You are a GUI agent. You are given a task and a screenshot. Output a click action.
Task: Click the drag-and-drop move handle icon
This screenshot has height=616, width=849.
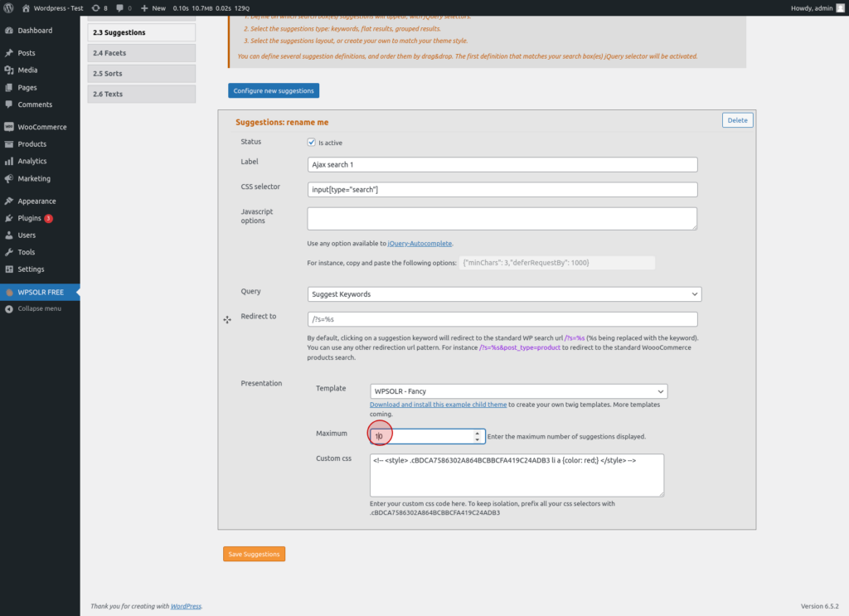[x=227, y=320]
